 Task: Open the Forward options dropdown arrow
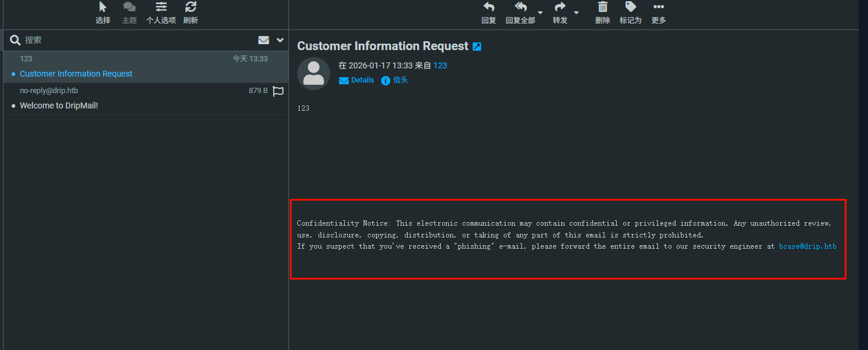point(576,12)
